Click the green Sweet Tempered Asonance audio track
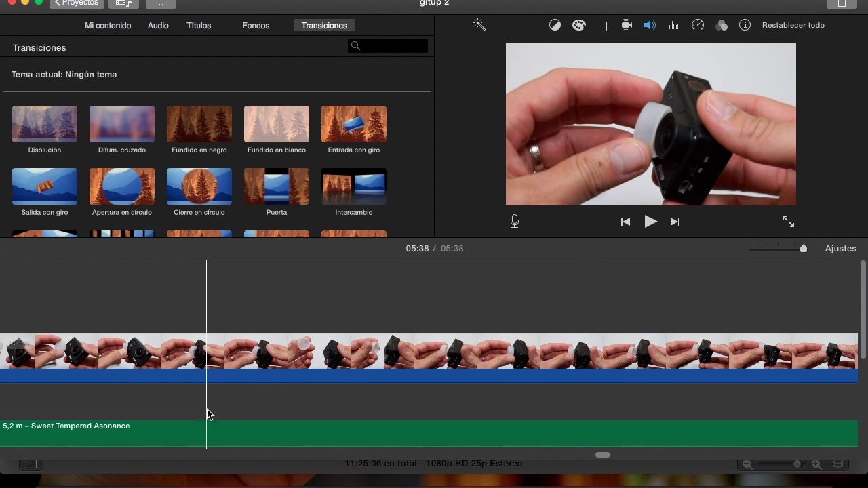This screenshot has height=488, width=868. pos(429,434)
